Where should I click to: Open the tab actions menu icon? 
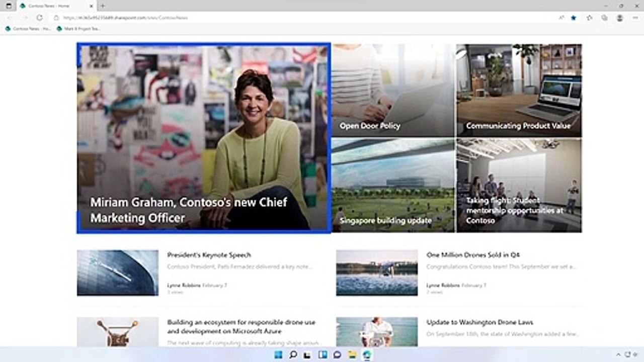(9, 6)
